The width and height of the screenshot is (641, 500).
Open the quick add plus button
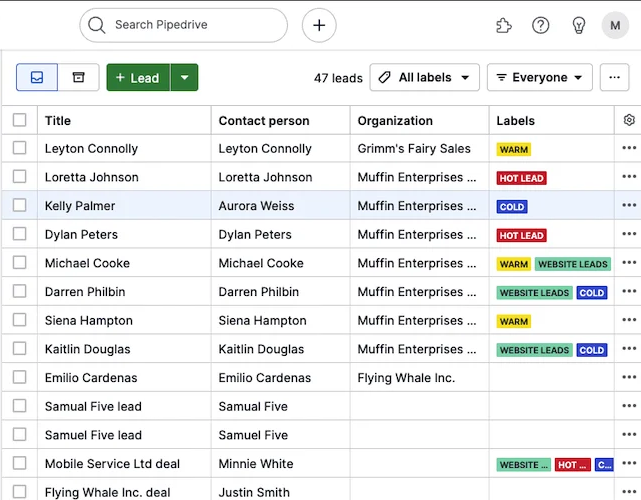[319, 25]
